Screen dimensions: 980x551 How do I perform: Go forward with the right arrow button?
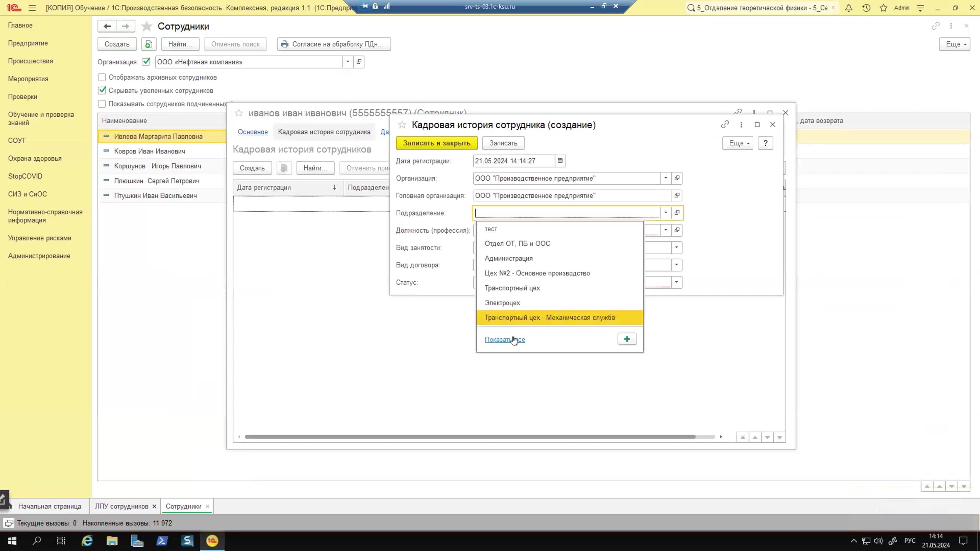[x=125, y=26]
